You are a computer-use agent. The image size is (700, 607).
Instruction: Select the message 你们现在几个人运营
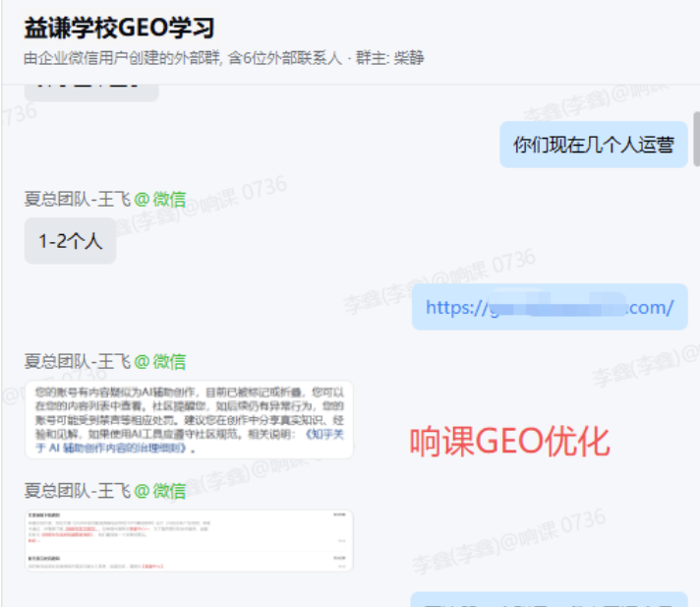(x=593, y=145)
